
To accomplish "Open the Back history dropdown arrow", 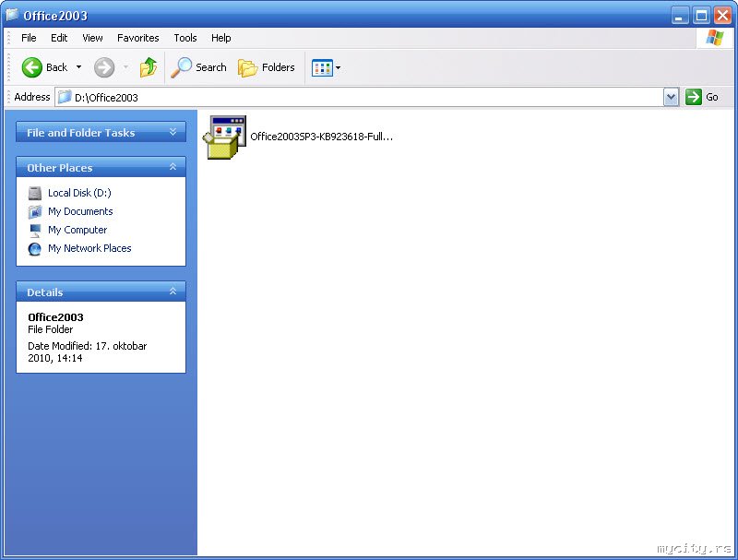I will 78,67.
